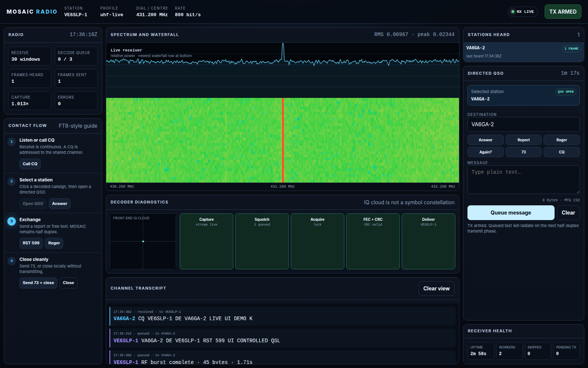Select step 1 number badge in Contact Flow
The height and width of the screenshot is (368, 588).
pos(11,141)
